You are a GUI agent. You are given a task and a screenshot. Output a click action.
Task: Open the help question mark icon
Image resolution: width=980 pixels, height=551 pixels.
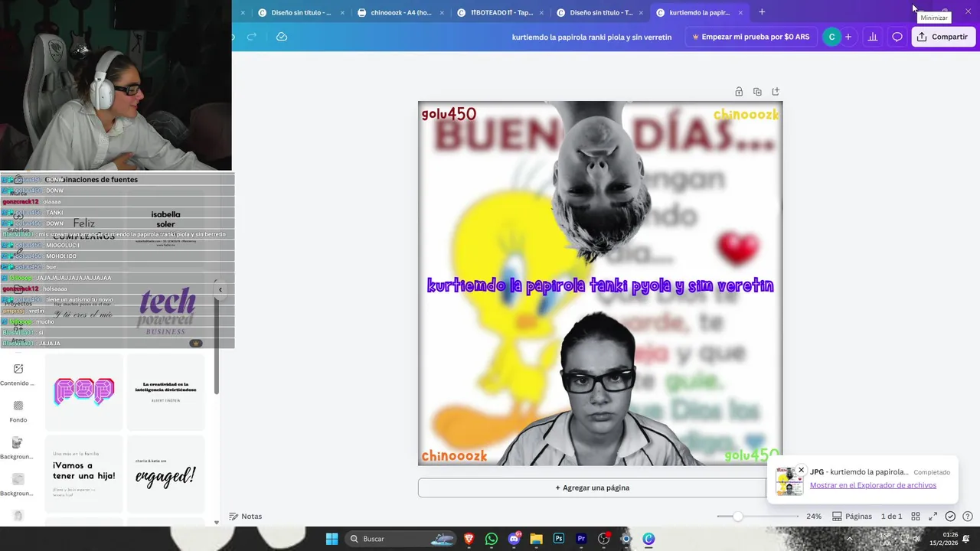[x=968, y=517]
